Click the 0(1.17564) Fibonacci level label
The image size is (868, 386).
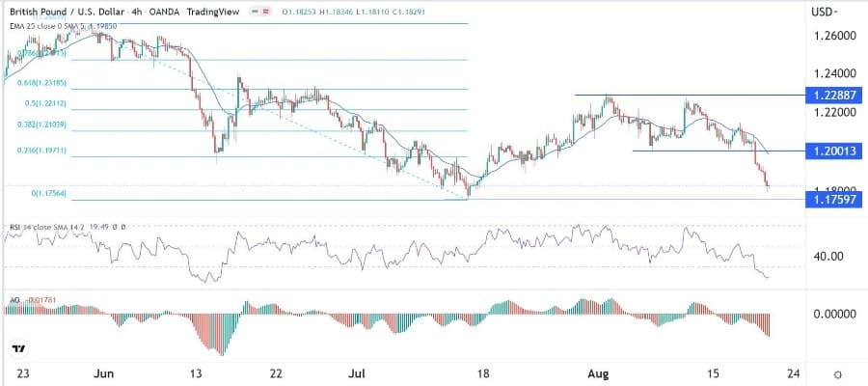(48, 194)
